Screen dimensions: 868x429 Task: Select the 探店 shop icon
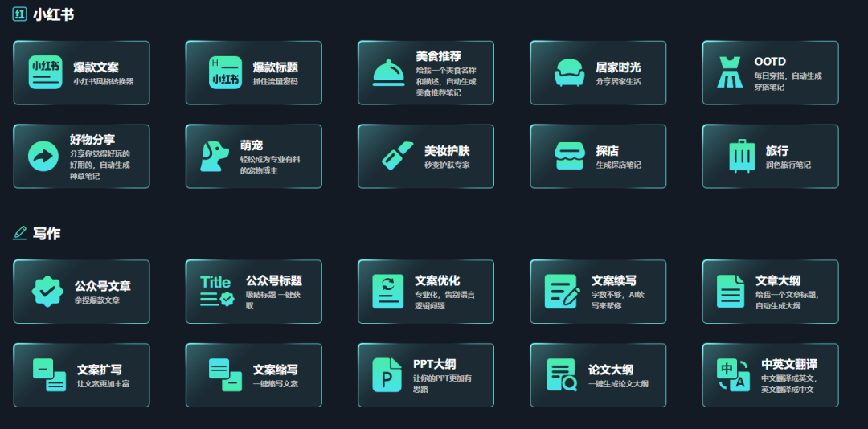pos(569,157)
